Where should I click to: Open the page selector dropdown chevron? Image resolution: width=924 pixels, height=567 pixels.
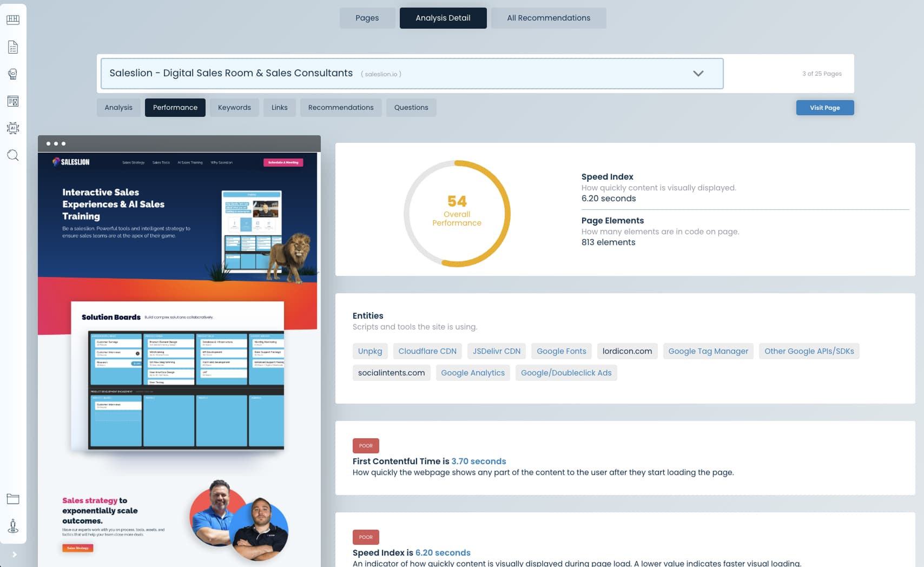(698, 74)
